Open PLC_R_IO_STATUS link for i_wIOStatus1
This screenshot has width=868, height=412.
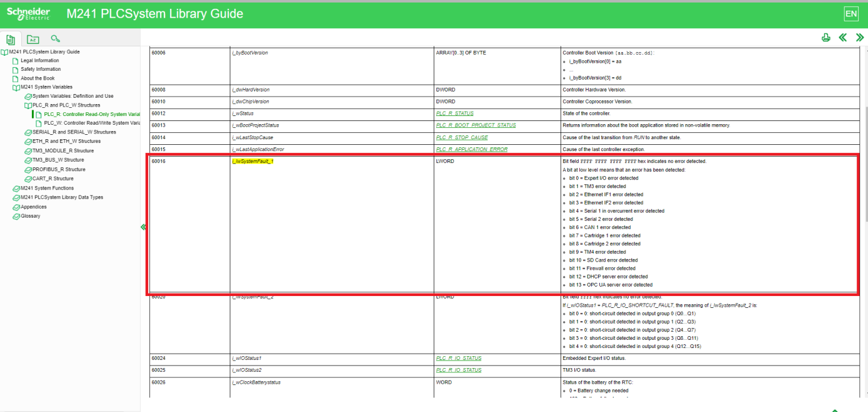(x=459, y=358)
